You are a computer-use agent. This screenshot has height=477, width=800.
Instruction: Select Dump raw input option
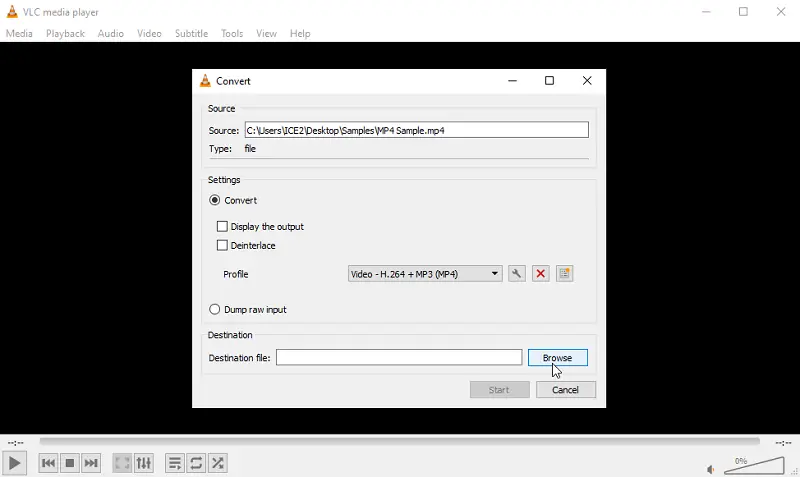pyautogui.click(x=215, y=310)
